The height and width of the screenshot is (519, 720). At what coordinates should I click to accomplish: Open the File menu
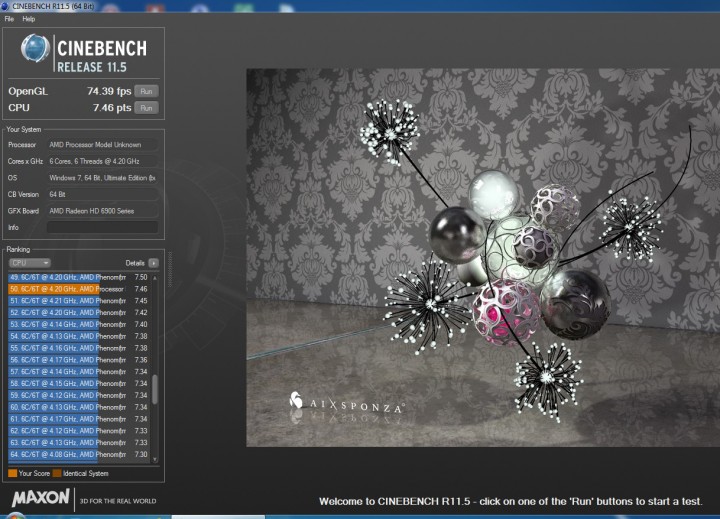tap(9, 19)
